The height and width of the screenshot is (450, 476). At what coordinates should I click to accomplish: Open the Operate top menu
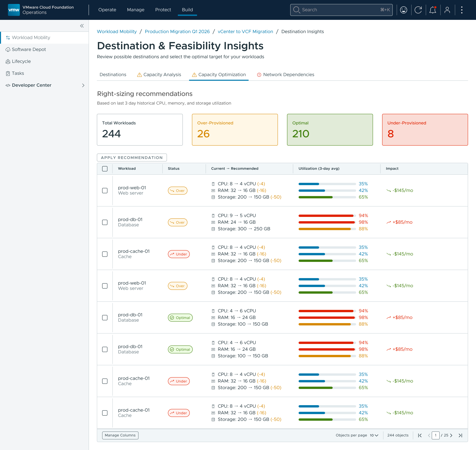pos(107,10)
